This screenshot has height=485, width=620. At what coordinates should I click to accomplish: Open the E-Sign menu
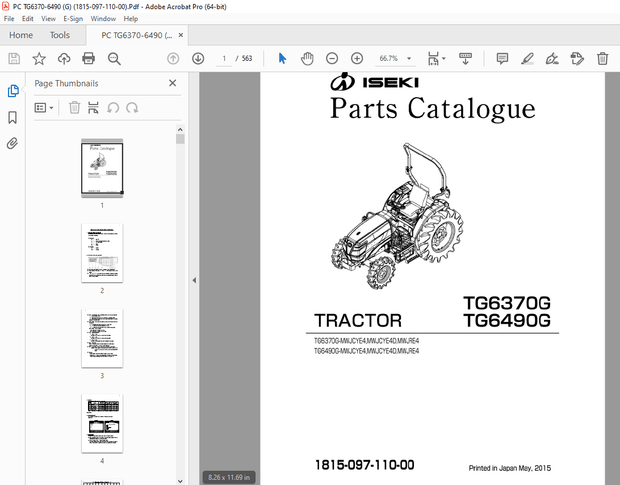click(x=73, y=19)
